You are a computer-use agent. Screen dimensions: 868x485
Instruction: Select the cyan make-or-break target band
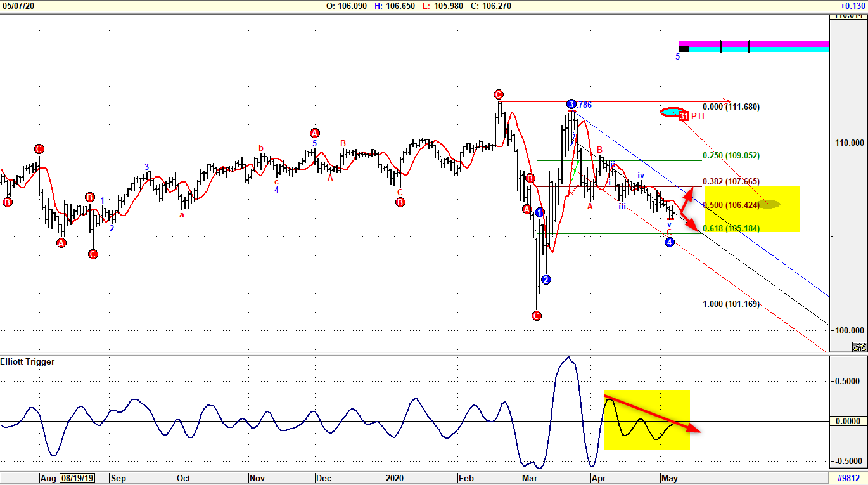tap(759, 49)
